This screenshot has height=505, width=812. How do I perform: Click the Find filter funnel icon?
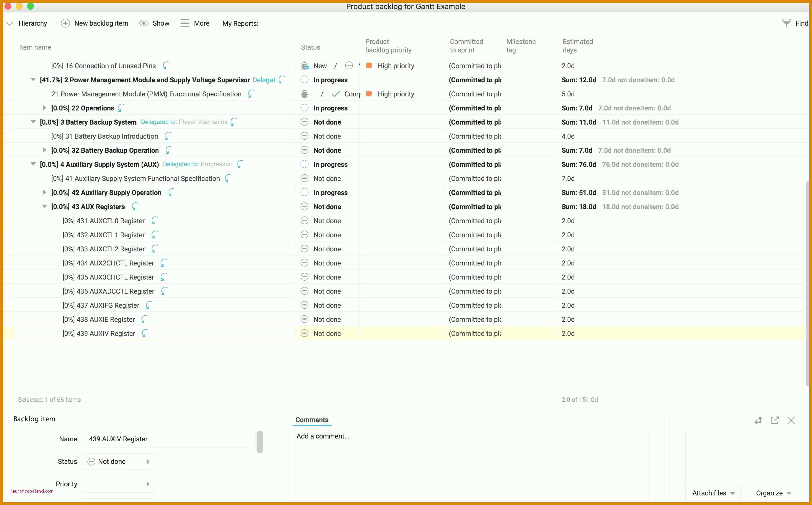tap(786, 23)
